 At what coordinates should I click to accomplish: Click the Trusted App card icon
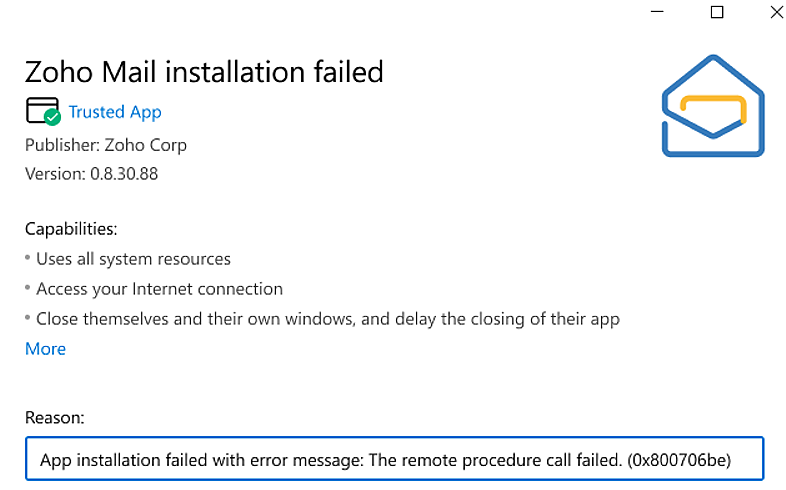click(x=39, y=108)
